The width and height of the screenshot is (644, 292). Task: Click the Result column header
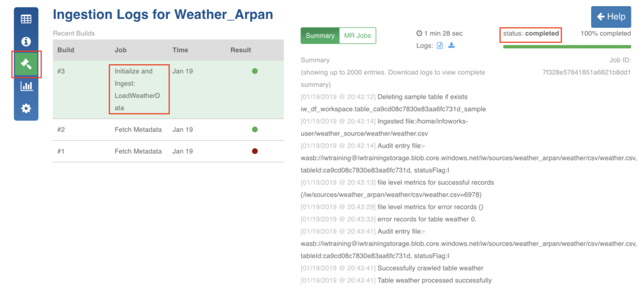coord(240,50)
